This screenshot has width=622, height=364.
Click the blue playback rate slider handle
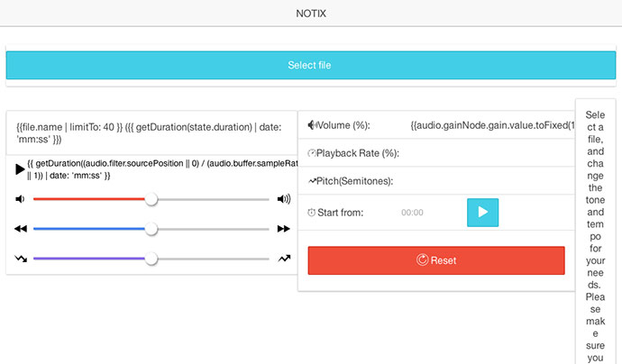(x=151, y=229)
